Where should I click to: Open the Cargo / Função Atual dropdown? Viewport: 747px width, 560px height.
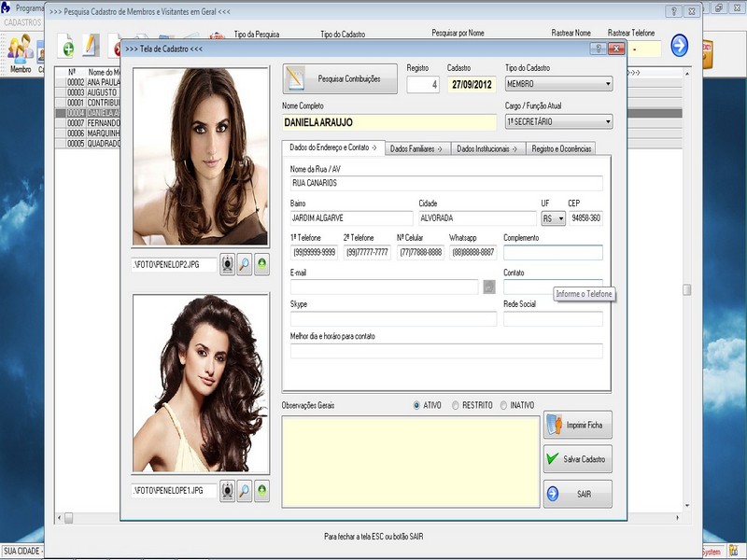click(x=558, y=122)
